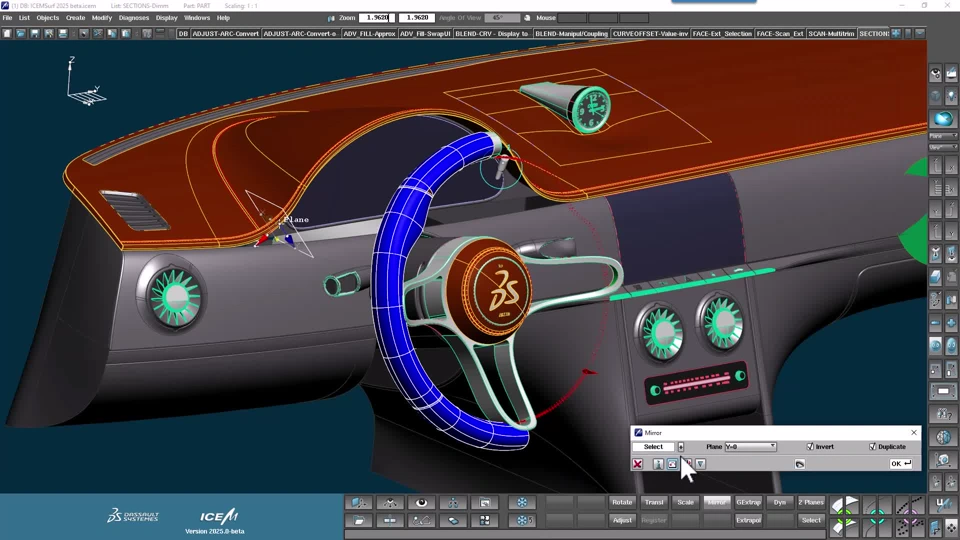The image size is (960, 540).
Task: Click the snowflake freeze icon in bottom toolbar
Action: 522,503
